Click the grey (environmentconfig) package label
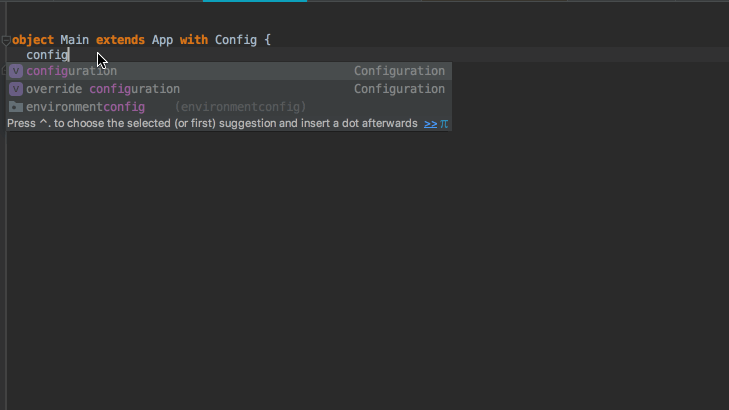The height and width of the screenshot is (410, 729). coord(240,107)
